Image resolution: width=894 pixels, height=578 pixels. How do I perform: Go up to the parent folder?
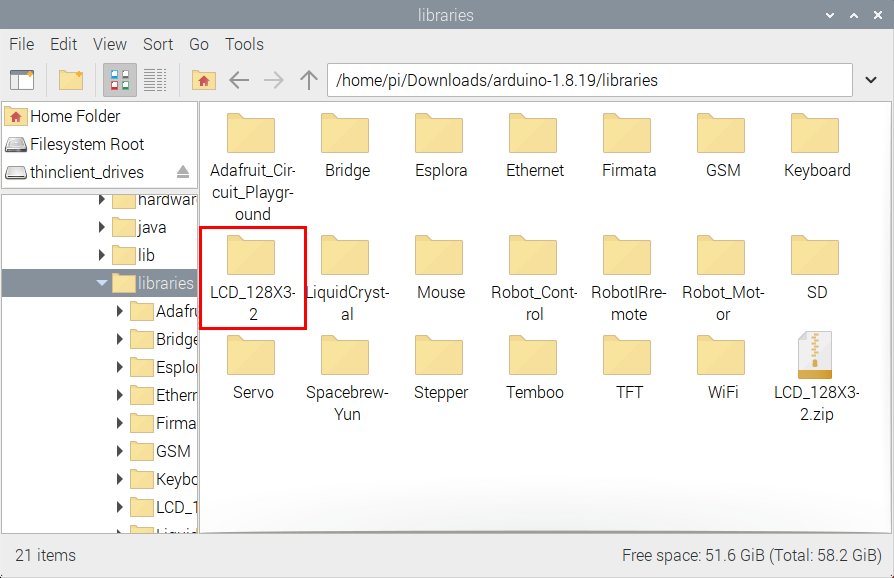point(309,80)
